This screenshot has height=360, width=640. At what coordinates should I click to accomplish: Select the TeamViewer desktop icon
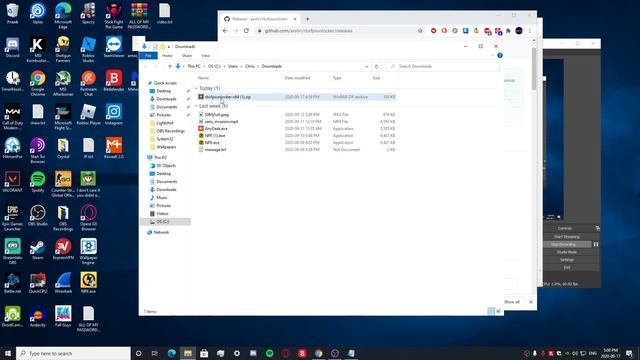pyautogui.click(x=113, y=48)
